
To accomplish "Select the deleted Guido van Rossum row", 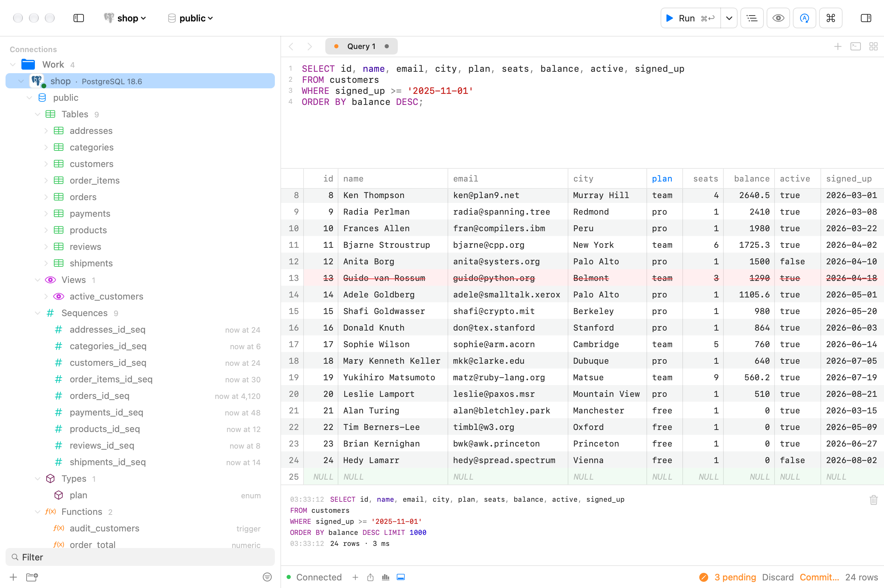I will 582,278.
